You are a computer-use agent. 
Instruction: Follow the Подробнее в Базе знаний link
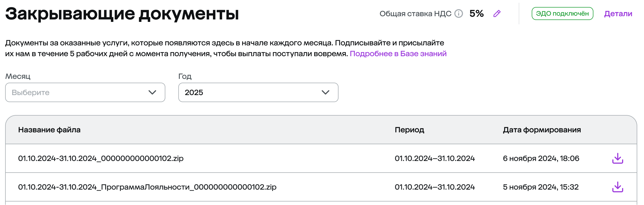[398, 54]
